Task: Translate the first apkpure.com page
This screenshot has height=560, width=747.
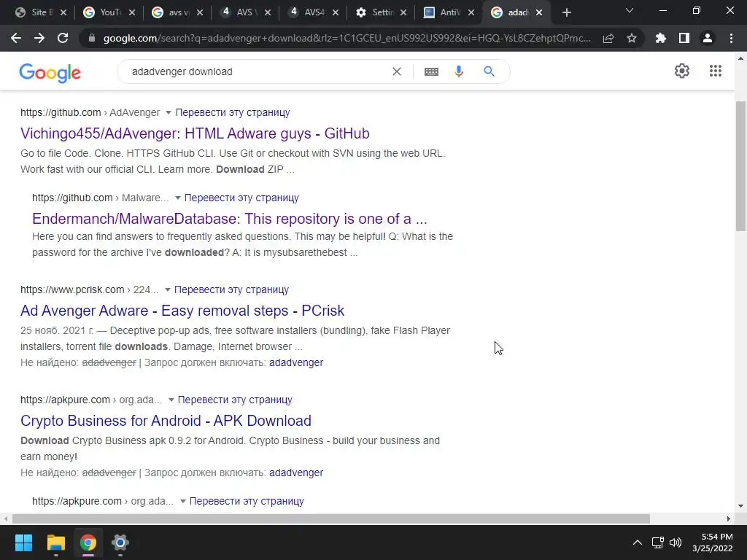Action: coord(235,400)
